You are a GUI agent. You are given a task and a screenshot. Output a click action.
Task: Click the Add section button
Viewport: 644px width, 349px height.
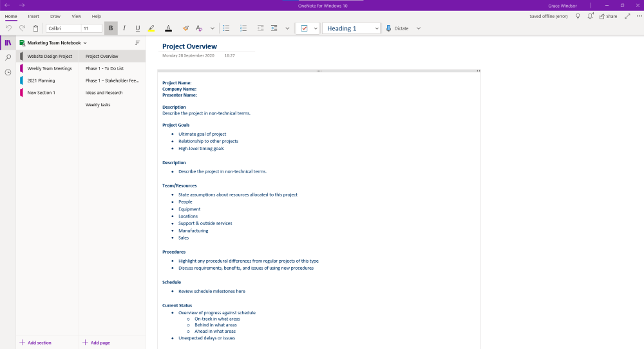pos(35,343)
